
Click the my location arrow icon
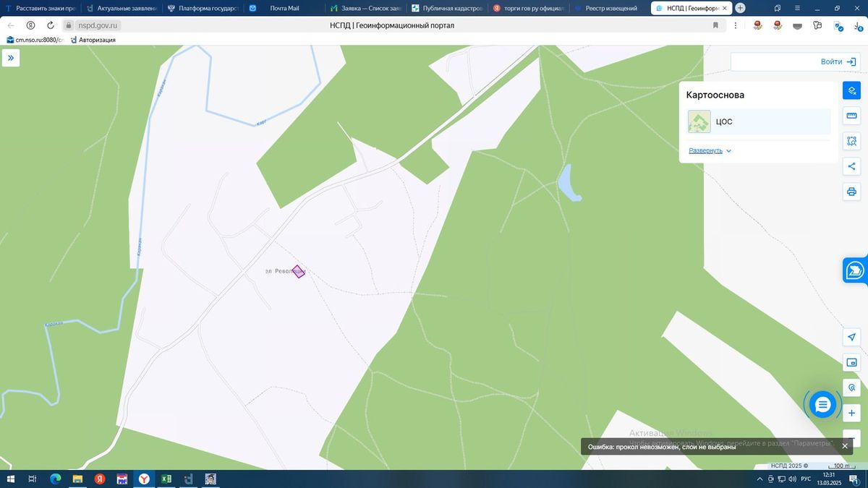tap(852, 338)
